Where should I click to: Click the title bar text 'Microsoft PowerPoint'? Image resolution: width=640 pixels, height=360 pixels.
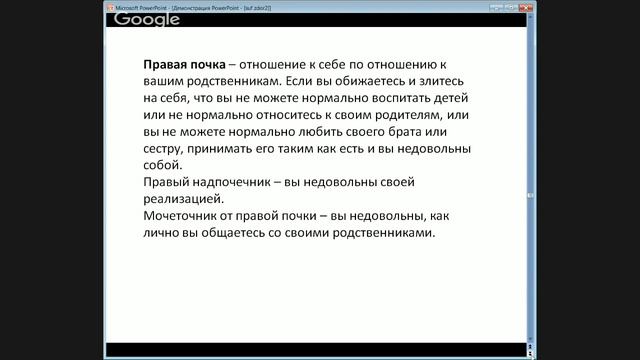click(142, 8)
